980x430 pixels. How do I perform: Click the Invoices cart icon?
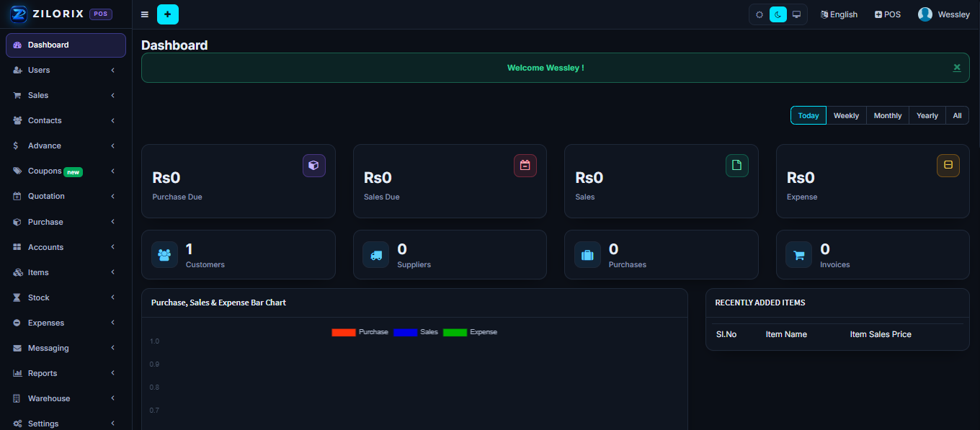tap(798, 255)
